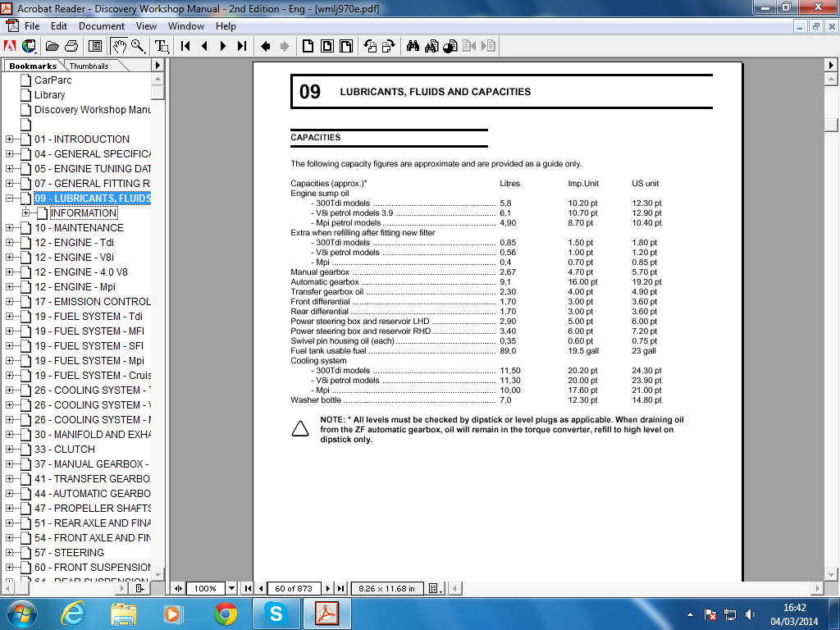
Task: Open the Windows Start menu
Action: click(22, 614)
